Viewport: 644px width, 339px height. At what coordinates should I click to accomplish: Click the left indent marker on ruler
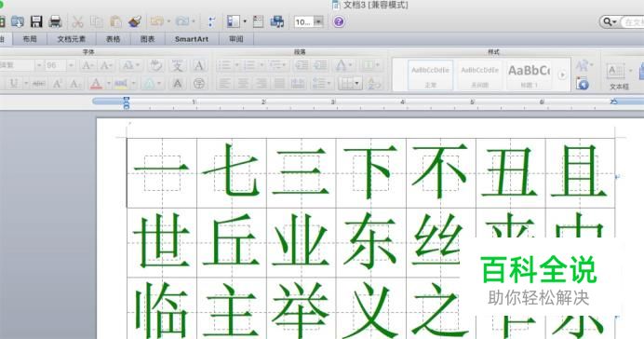127,102
